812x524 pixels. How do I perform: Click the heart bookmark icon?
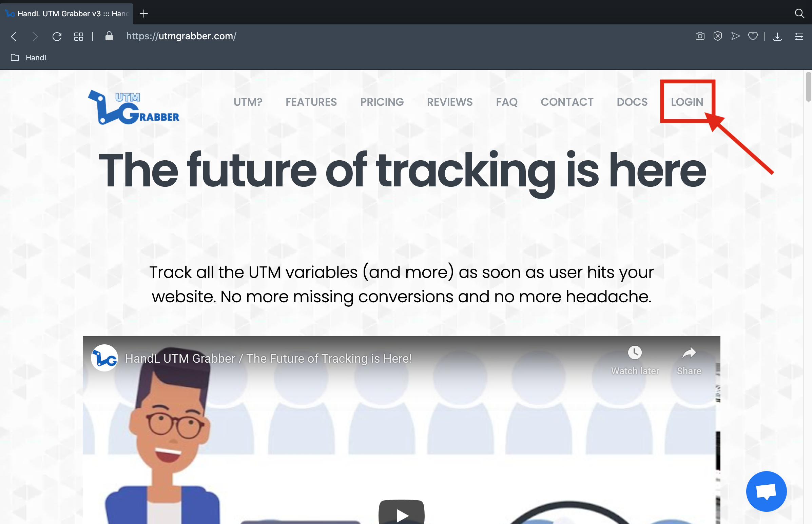click(753, 36)
